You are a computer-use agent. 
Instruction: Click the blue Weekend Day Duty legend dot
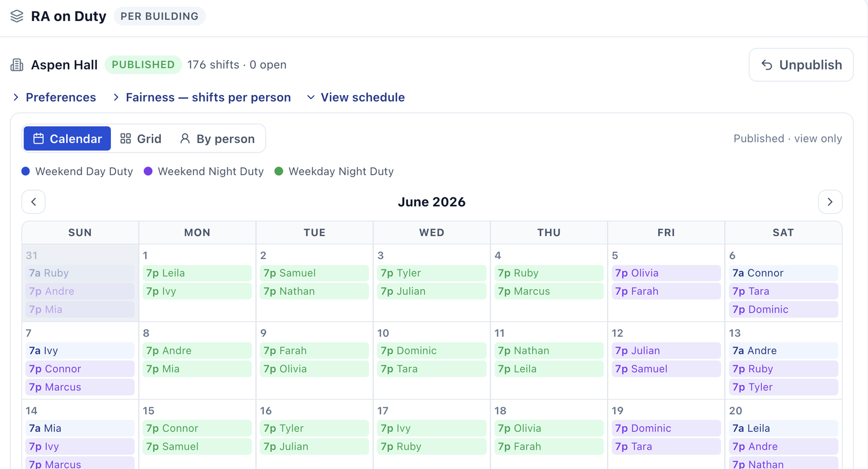point(26,171)
